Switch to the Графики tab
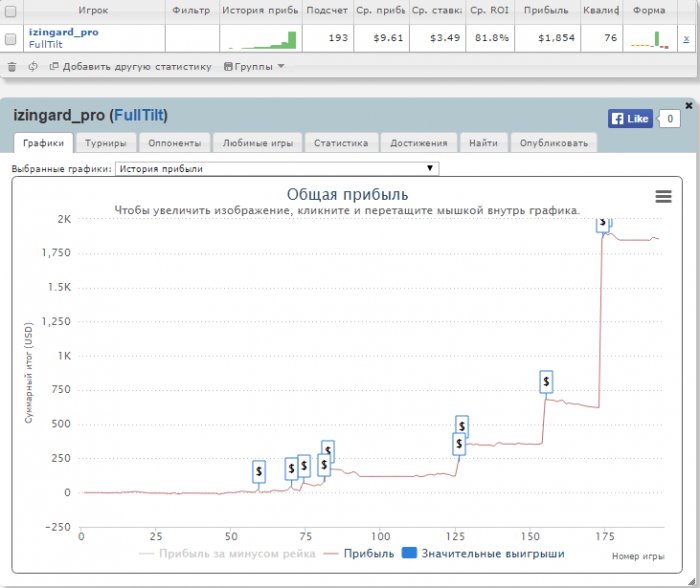The image size is (700, 588). 43,143
